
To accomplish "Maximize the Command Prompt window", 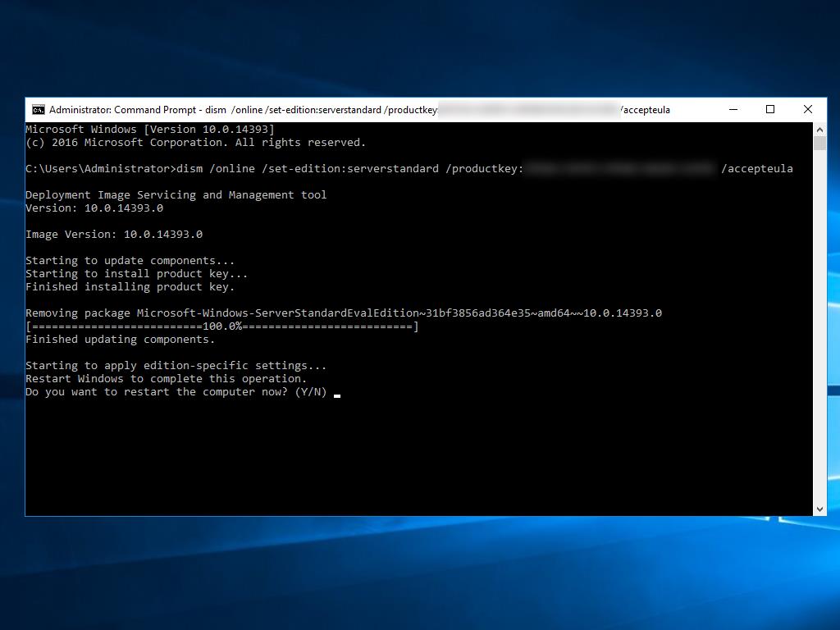I will pyautogui.click(x=770, y=110).
